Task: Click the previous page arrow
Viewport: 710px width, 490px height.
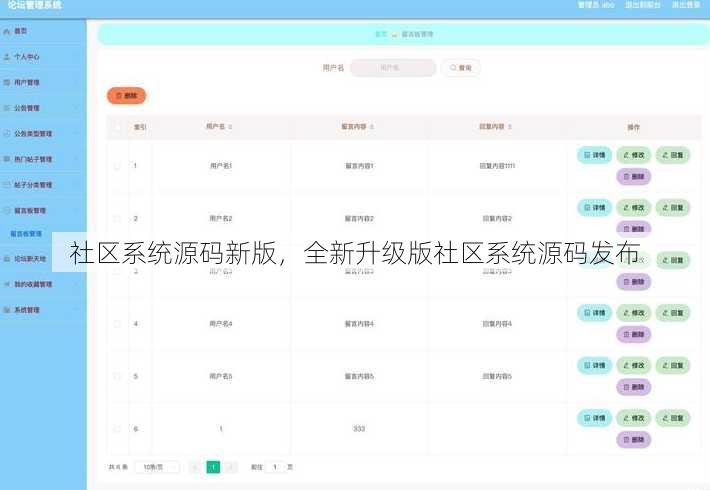Action: pyautogui.click(x=195, y=467)
